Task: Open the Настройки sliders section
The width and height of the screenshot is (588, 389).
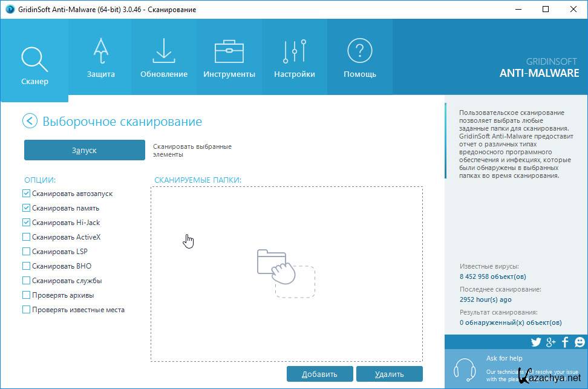Action: (295, 59)
